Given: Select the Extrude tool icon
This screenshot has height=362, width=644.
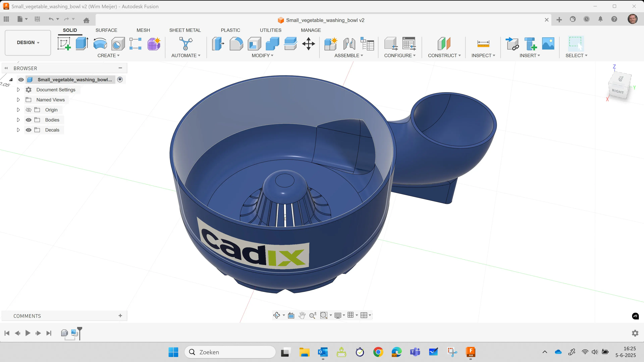Looking at the screenshot, I should (x=82, y=44).
